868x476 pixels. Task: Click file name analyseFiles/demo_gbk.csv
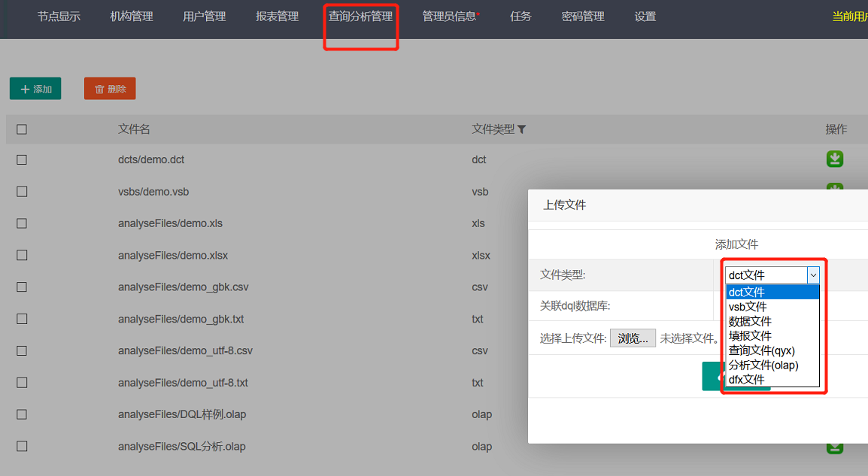click(184, 287)
